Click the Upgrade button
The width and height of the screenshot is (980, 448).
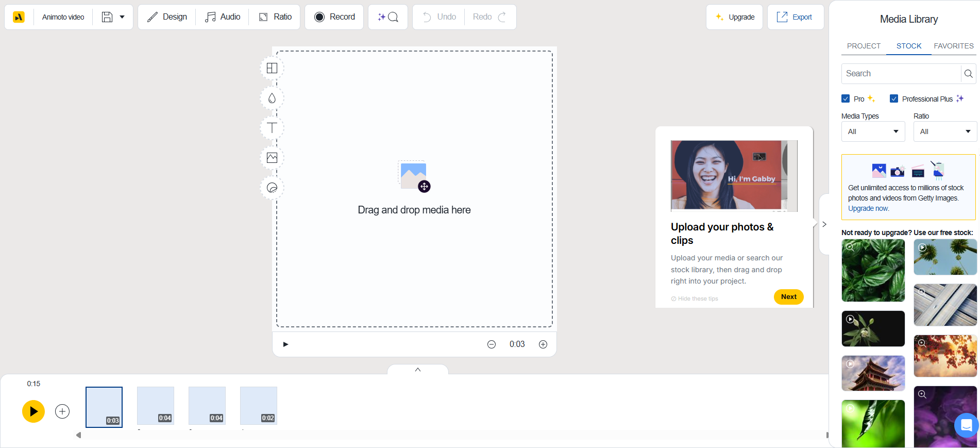(735, 17)
